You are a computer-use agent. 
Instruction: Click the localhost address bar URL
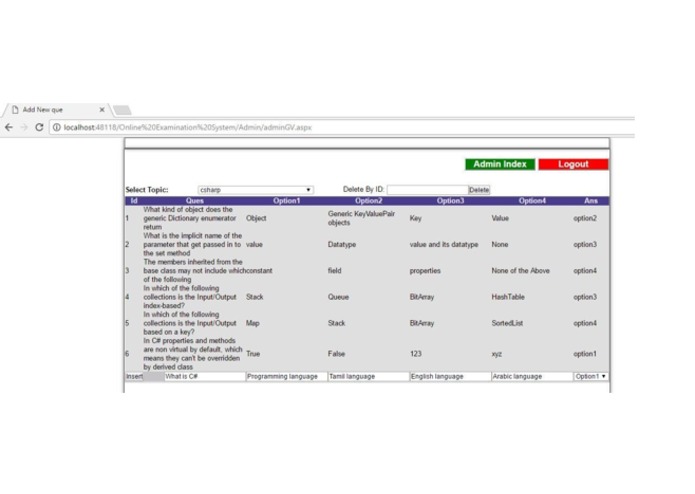[187, 128]
